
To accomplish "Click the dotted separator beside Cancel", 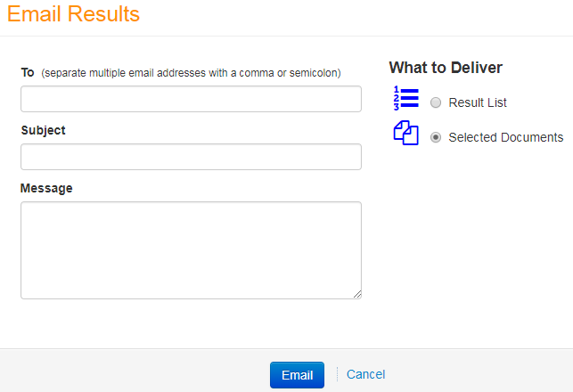I will [x=337, y=374].
